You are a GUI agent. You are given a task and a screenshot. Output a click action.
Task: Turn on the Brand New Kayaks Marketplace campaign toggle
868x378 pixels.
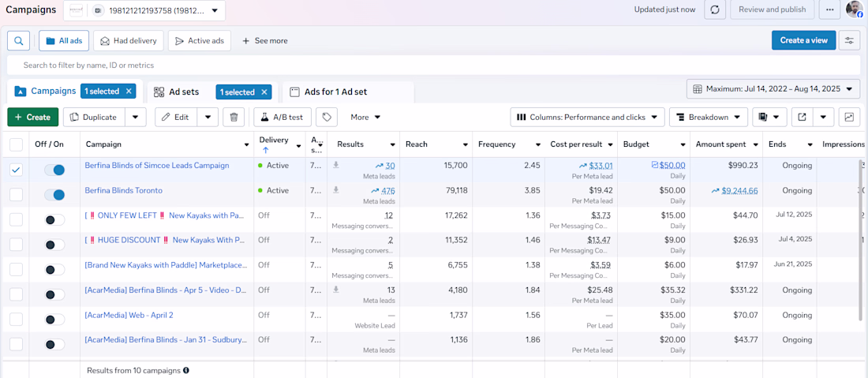click(54, 270)
